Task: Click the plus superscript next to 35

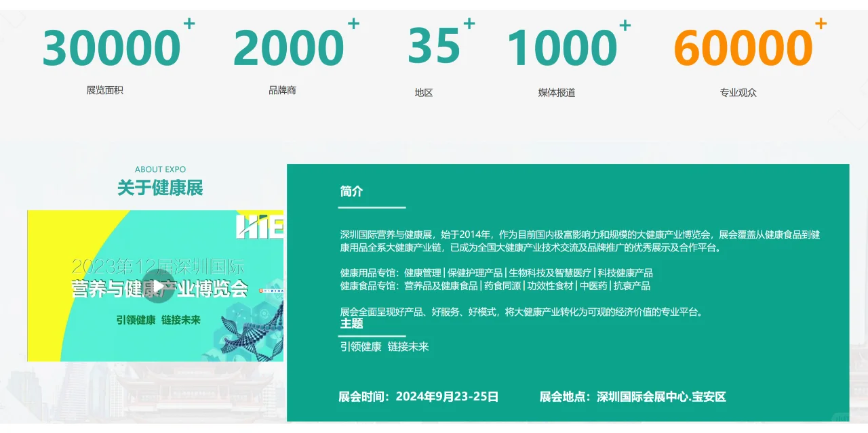Action: pyautogui.click(x=468, y=24)
